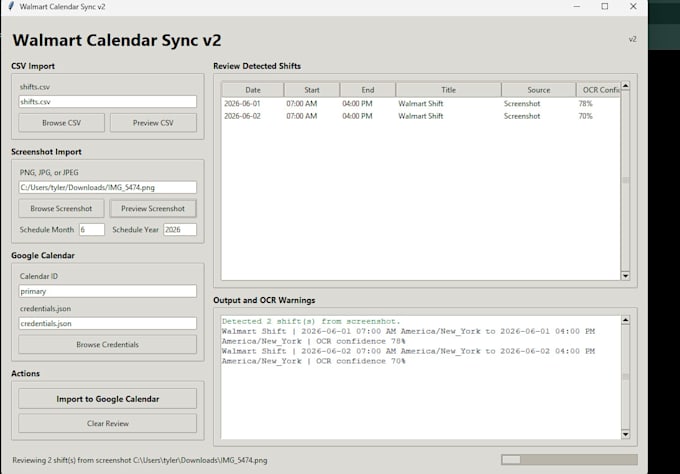Click the progress bar in status bar
Screen dimensions: 680x474
click(569, 460)
